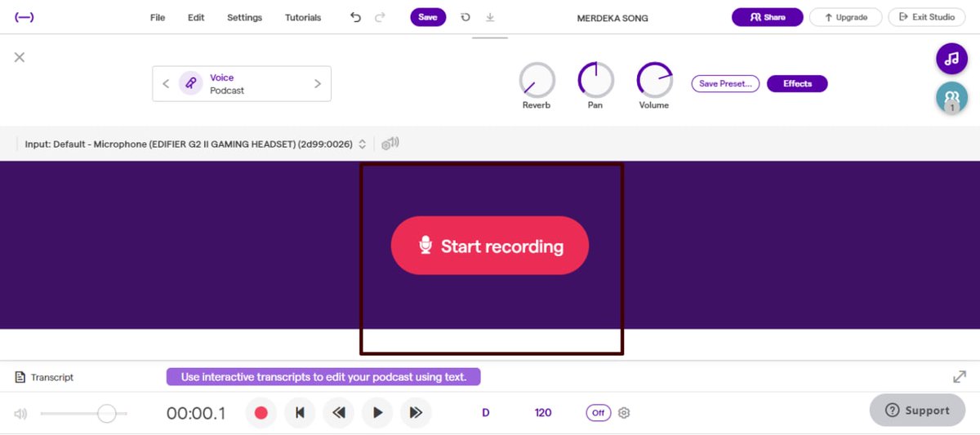This screenshot has width=980, height=435.
Task: Click the rewind button
Action: (x=338, y=413)
